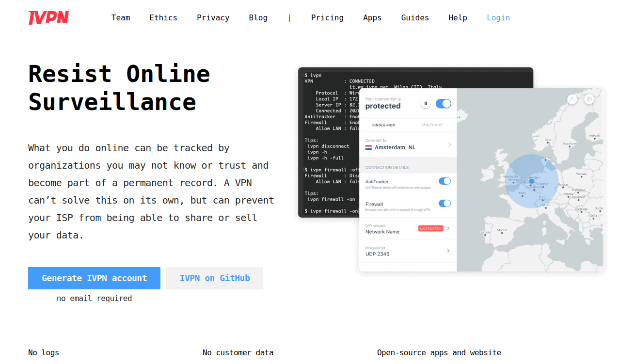Viewport: 635px width, 364px height.
Task: Go to the Apps page
Action: (372, 17)
